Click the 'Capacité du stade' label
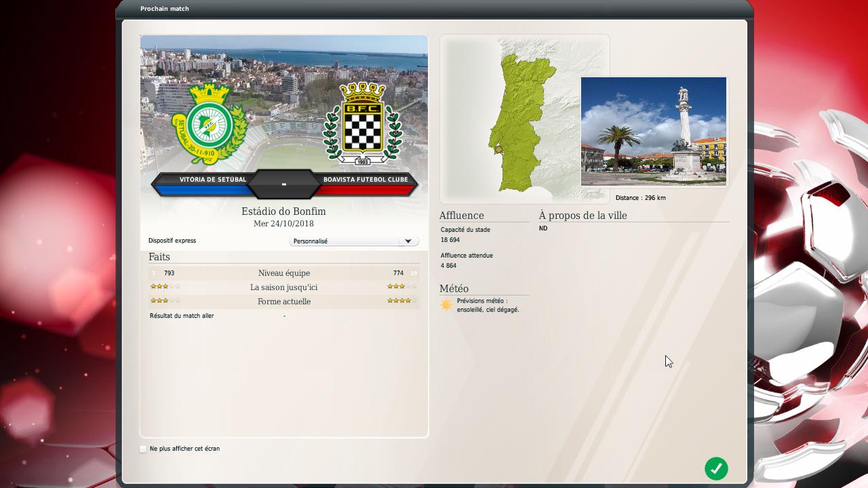 465,230
